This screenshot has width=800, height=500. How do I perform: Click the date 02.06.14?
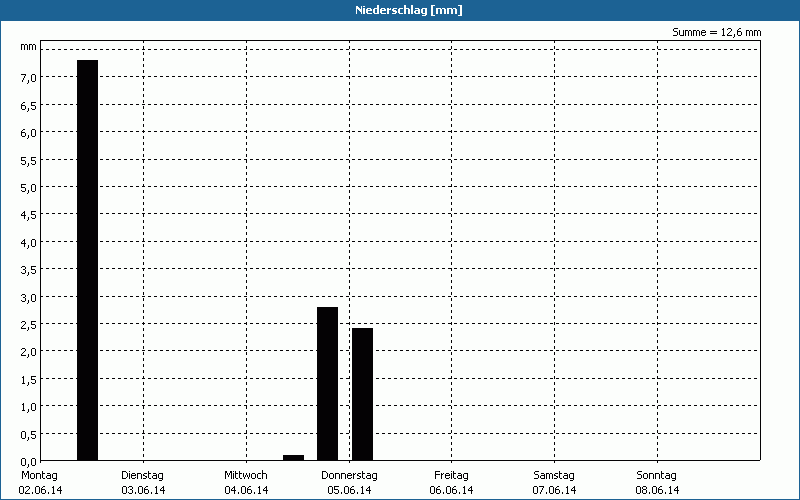tap(40, 490)
